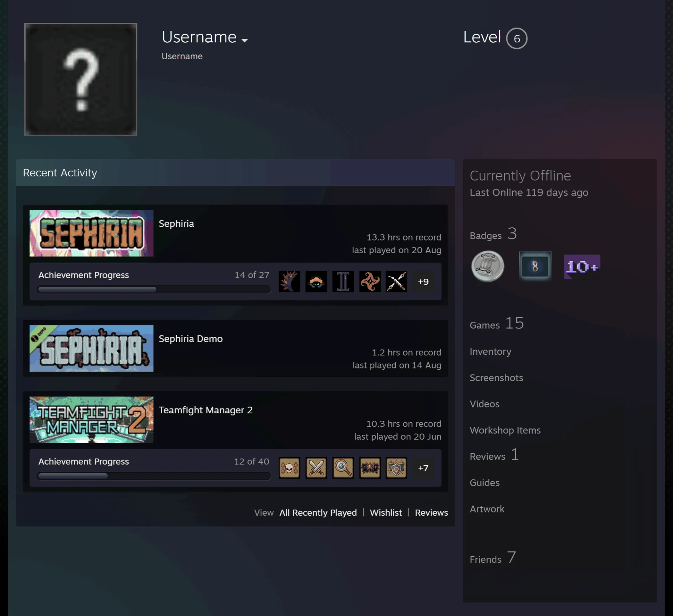This screenshot has width=673, height=616.
Task: Open the Badges 3 link
Action: click(x=493, y=234)
